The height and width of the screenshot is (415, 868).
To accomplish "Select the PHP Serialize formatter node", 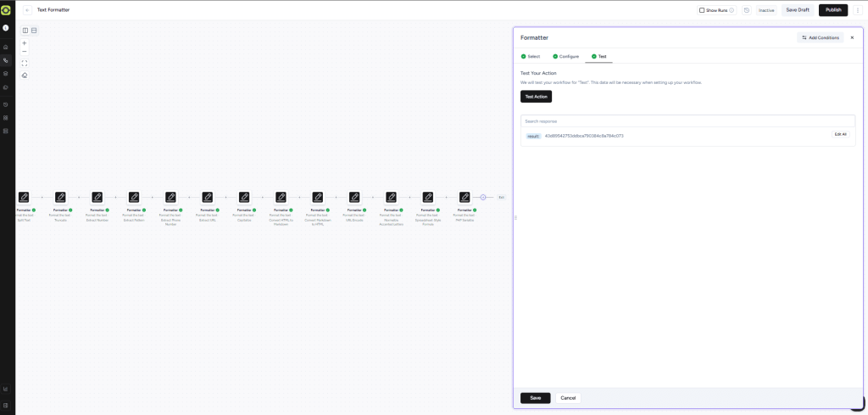I will click(465, 197).
